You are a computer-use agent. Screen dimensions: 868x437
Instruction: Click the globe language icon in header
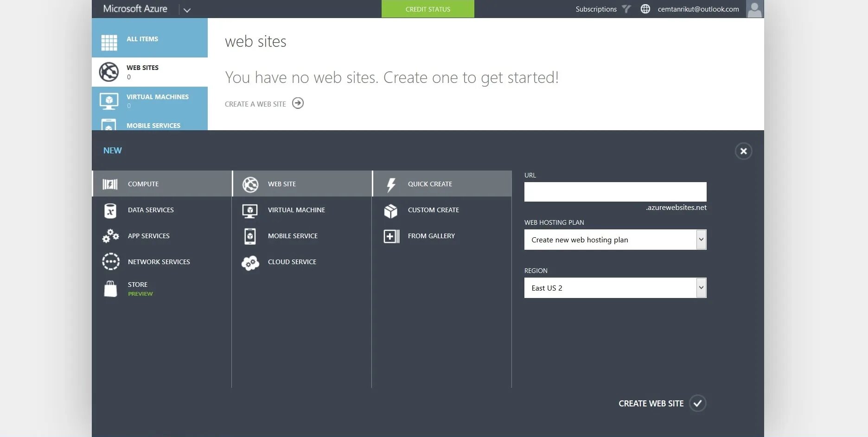tap(645, 9)
